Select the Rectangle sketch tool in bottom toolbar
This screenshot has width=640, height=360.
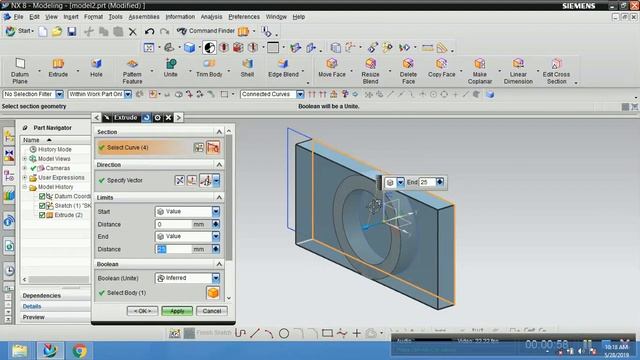pos(327,333)
